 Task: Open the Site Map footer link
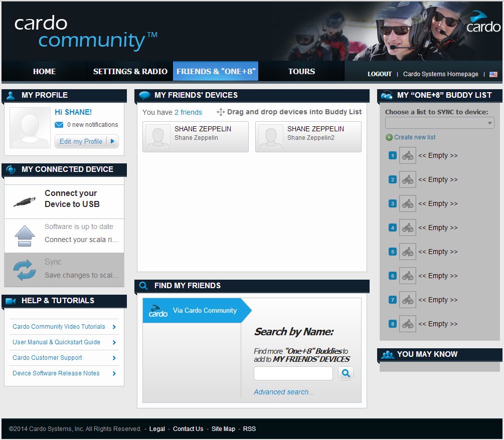(x=223, y=429)
